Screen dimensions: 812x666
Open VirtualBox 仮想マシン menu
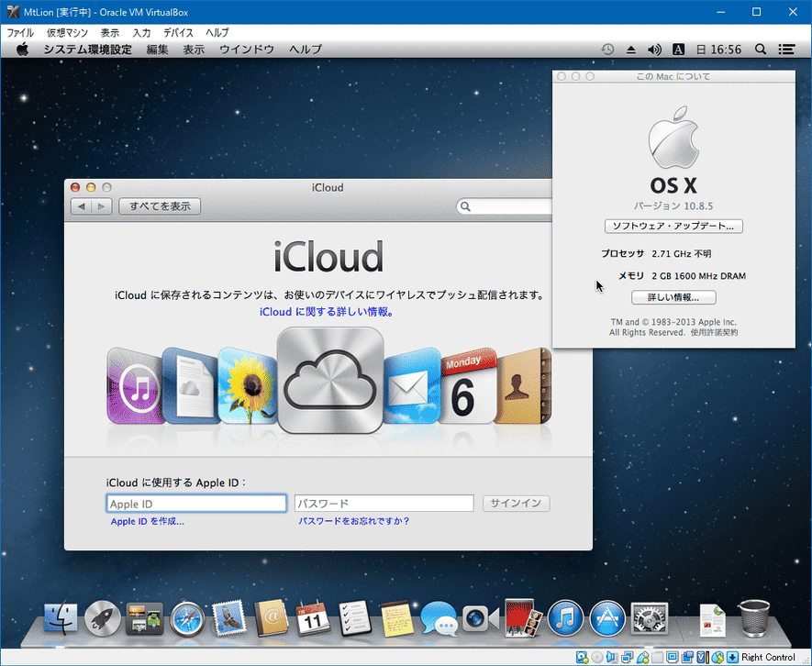tap(67, 33)
